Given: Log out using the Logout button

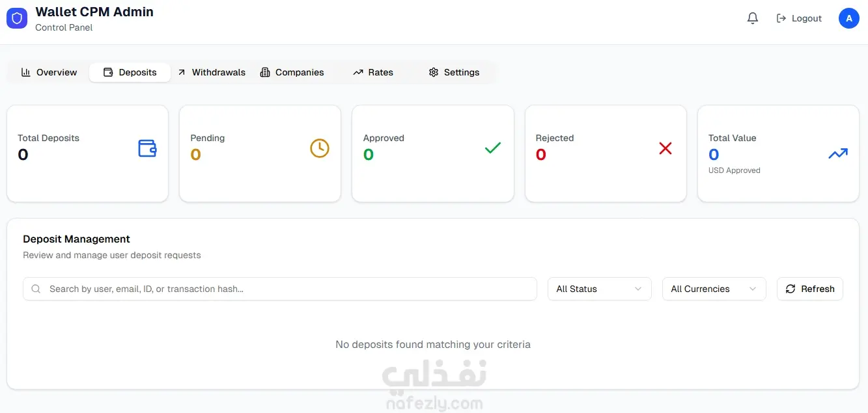Looking at the screenshot, I should 799,18.
